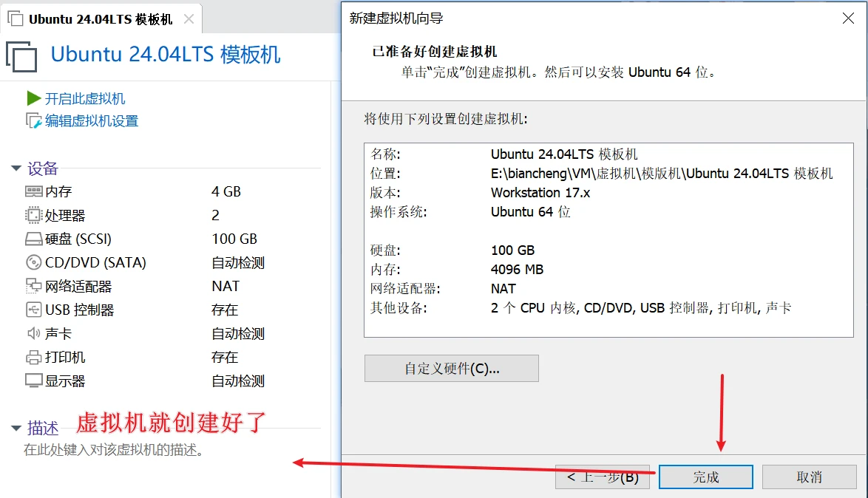Collapse the 设备 section triangle
868x498 pixels.
(x=16, y=168)
